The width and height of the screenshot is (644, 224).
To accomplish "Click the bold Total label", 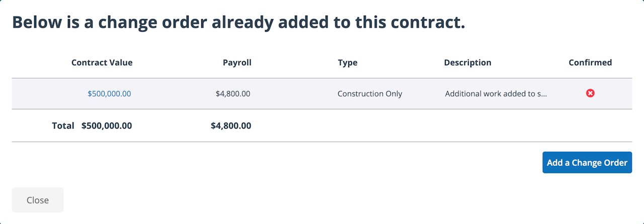I will tap(63, 126).
